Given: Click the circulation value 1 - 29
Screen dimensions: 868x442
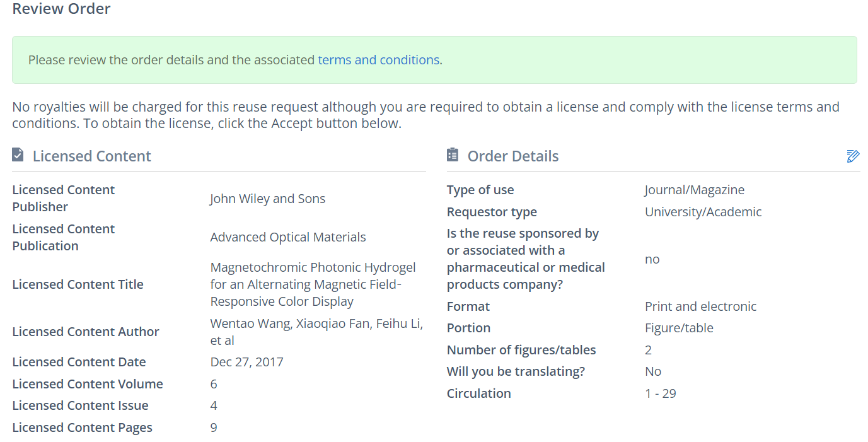Looking at the screenshot, I should pyautogui.click(x=660, y=393).
